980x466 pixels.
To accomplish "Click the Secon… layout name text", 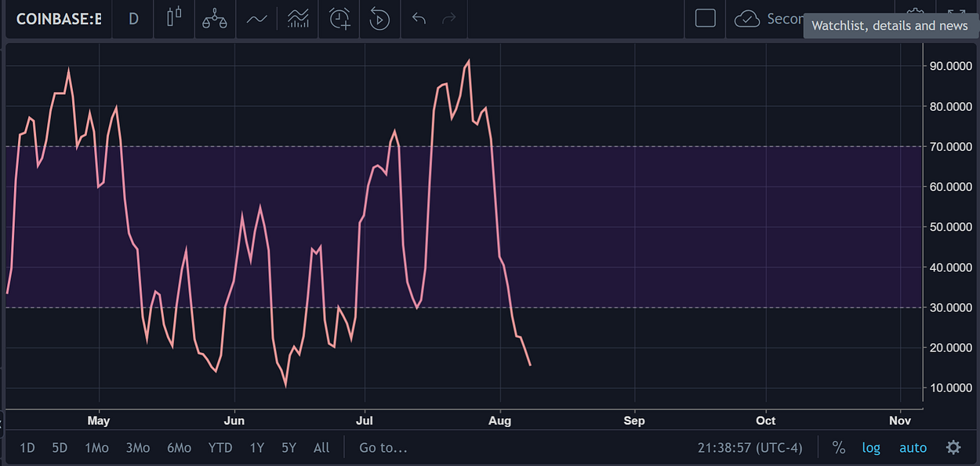I will point(786,19).
